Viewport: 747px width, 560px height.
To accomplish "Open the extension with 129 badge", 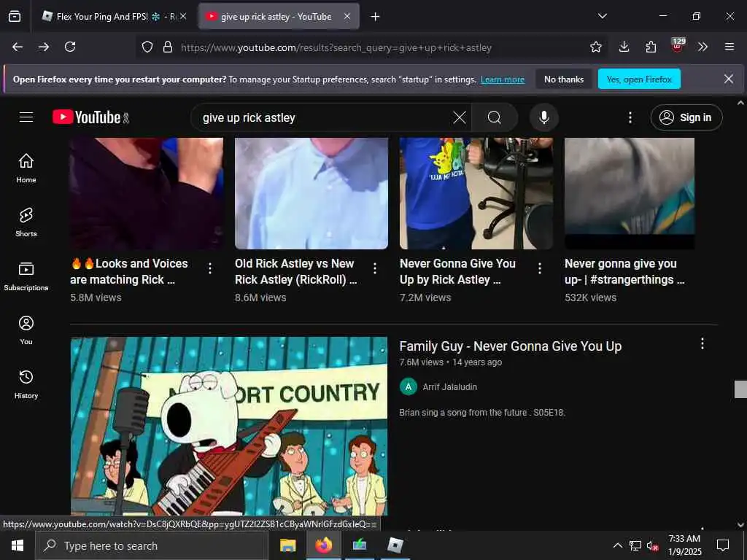I will coord(678,46).
